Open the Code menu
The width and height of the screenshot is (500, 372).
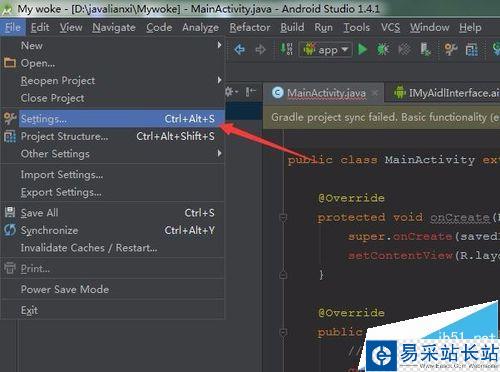pos(159,27)
